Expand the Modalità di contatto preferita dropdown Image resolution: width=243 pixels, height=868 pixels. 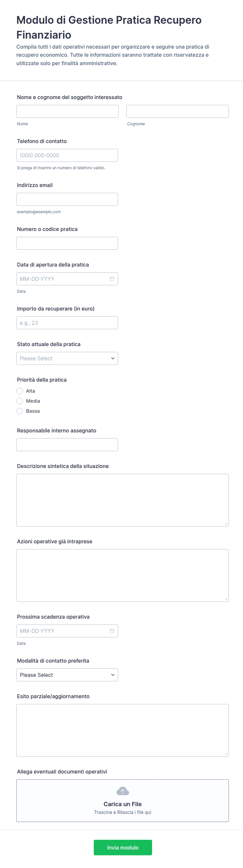[67, 675]
